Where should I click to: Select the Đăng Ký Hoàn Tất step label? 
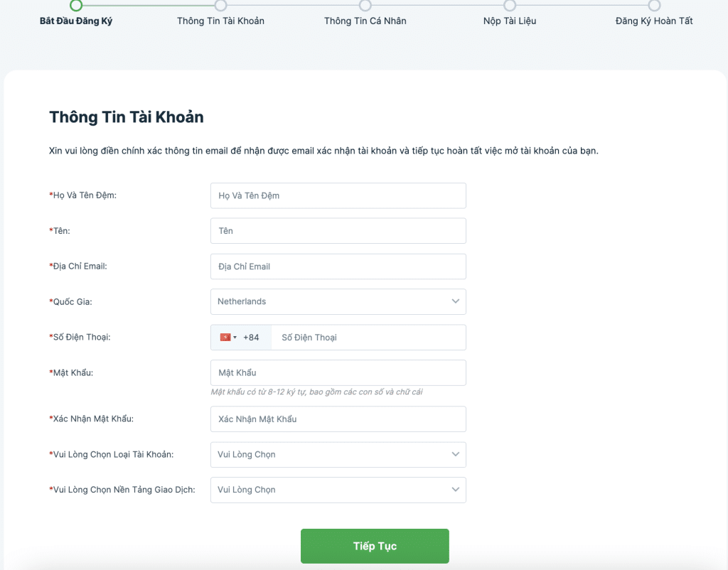pos(654,21)
